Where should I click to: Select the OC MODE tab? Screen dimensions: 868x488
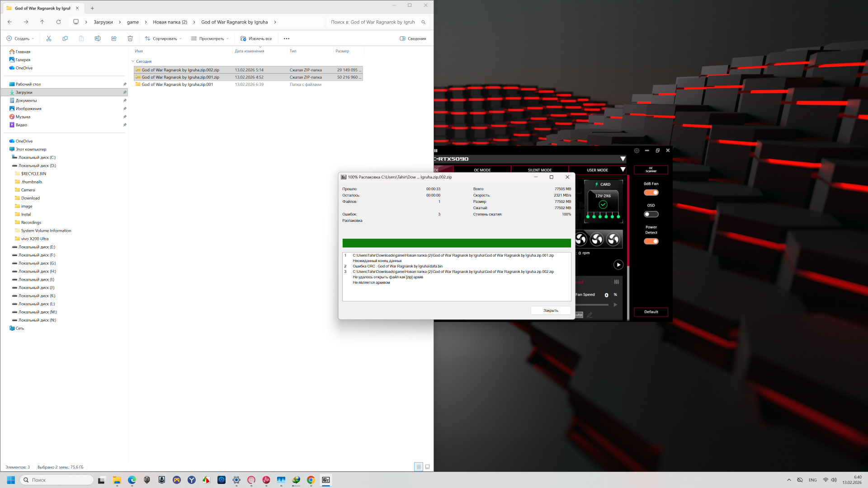click(482, 170)
